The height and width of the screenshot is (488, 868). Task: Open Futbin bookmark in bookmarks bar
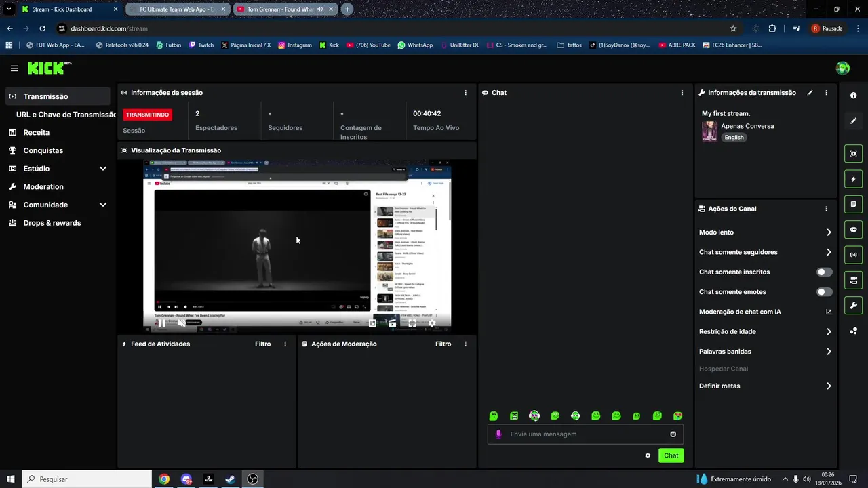(x=169, y=45)
